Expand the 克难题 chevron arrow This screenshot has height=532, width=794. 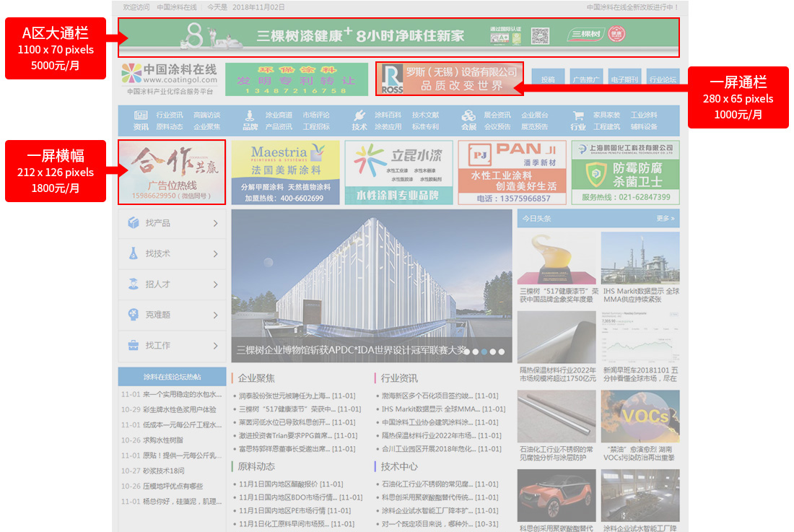216,315
